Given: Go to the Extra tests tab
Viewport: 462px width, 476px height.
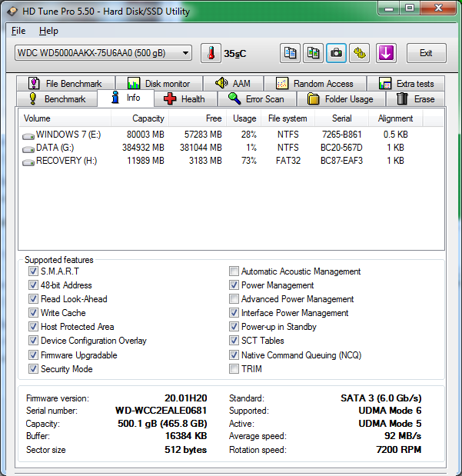Looking at the screenshot, I should click(406, 83).
